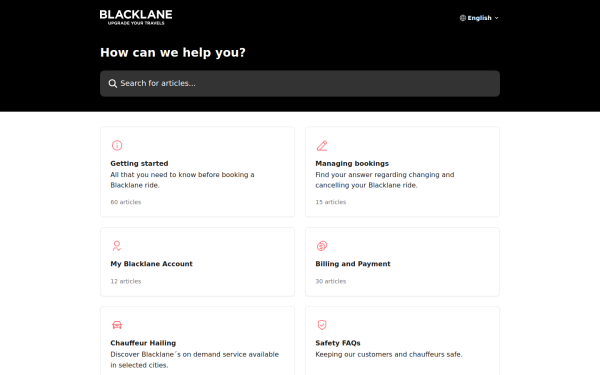Open the English language dropdown
The width and height of the screenshot is (600, 375).
tap(479, 18)
